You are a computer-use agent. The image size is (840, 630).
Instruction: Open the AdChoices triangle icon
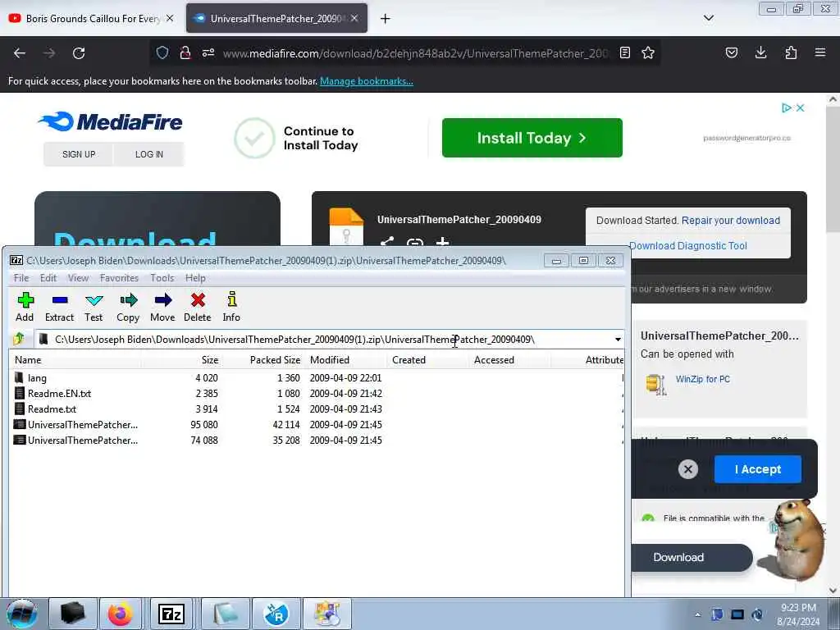pyautogui.click(x=787, y=107)
